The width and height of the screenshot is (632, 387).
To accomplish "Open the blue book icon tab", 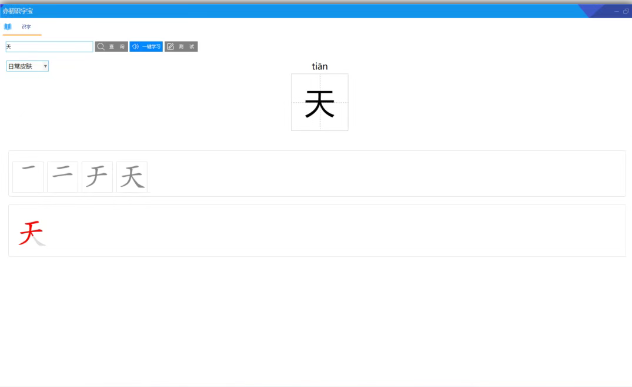I will click(8, 27).
